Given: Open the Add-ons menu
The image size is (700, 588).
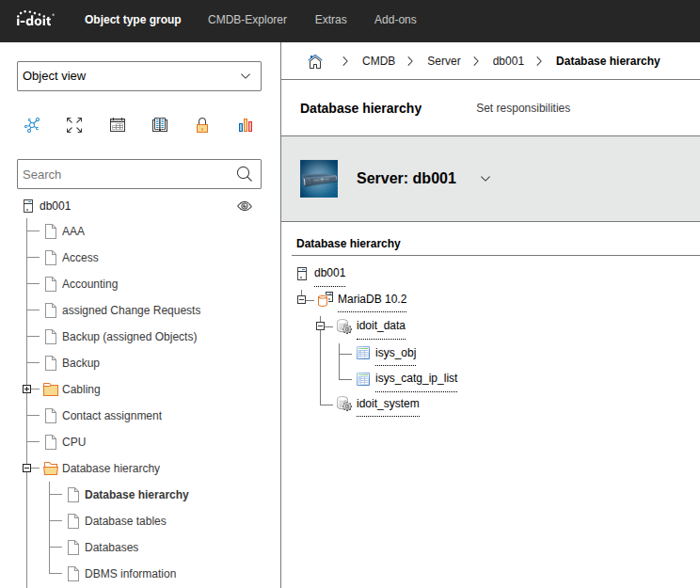Looking at the screenshot, I should click(395, 20).
